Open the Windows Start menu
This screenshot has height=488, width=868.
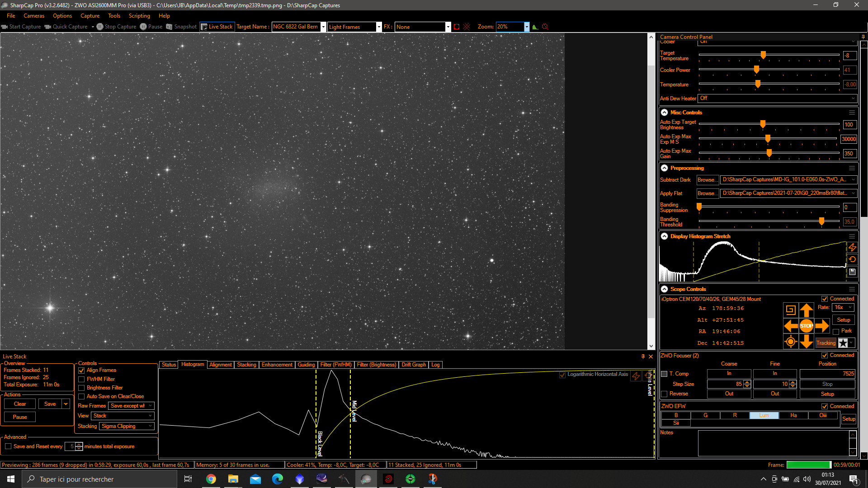[11, 479]
